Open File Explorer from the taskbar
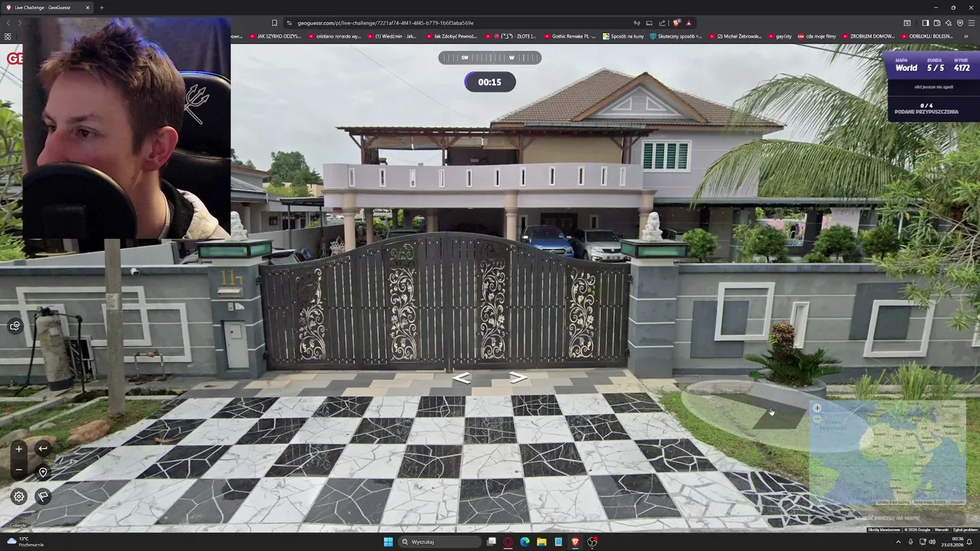Image resolution: width=980 pixels, height=551 pixels. point(541,542)
